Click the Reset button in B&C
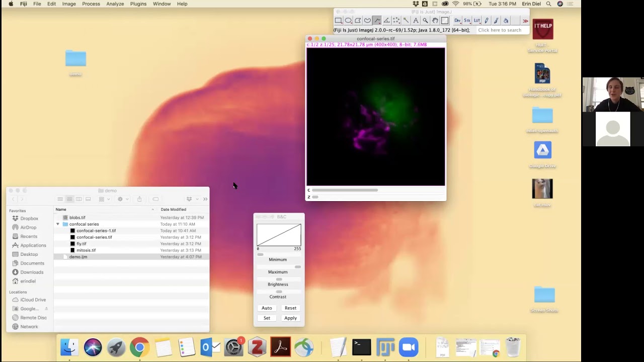The width and height of the screenshot is (644, 362). coord(290,308)
